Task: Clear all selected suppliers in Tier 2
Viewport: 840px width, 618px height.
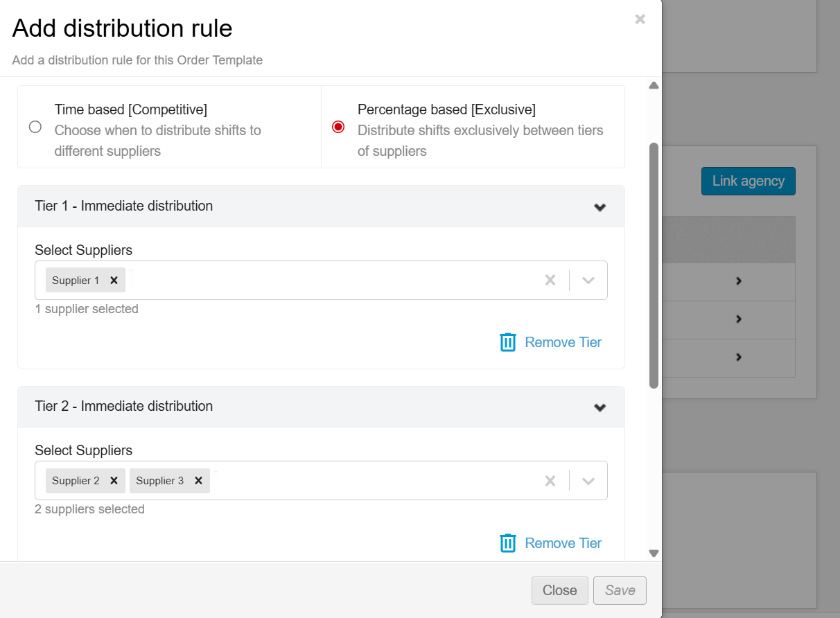Action: [x=550, y=481]
